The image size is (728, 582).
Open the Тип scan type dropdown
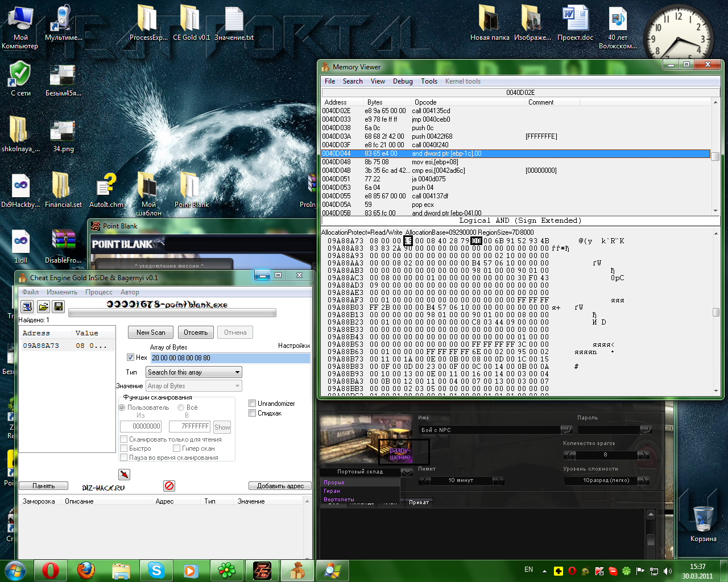[194, 372]
